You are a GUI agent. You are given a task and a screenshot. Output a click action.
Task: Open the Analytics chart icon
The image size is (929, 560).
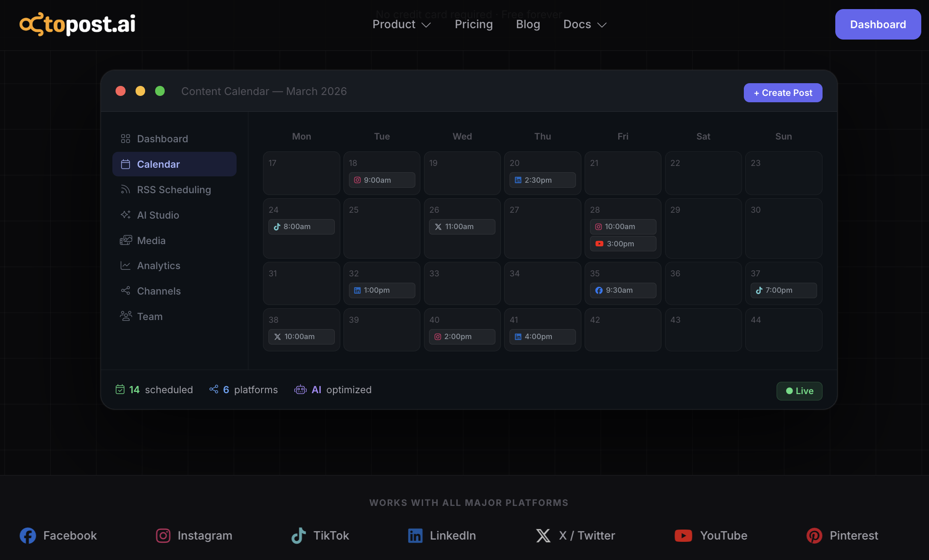[x=126, y=265]
